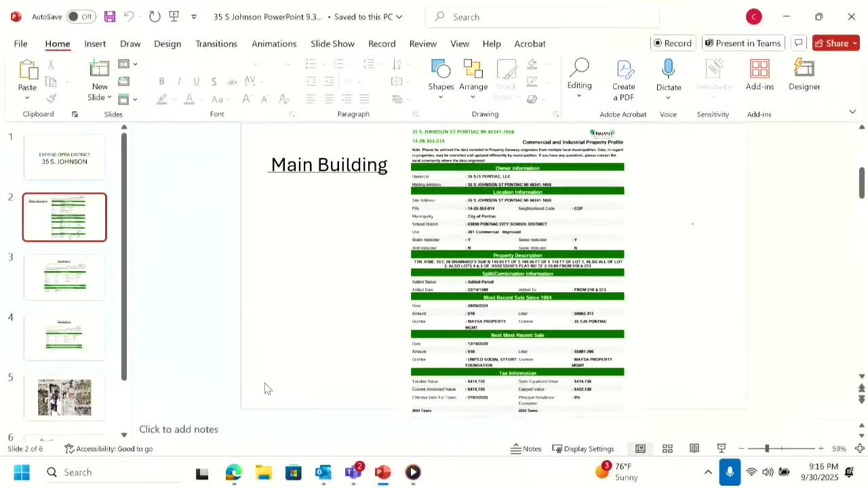
Task: Switch to Slide Sorter view
Action: (x=667, y=449)
